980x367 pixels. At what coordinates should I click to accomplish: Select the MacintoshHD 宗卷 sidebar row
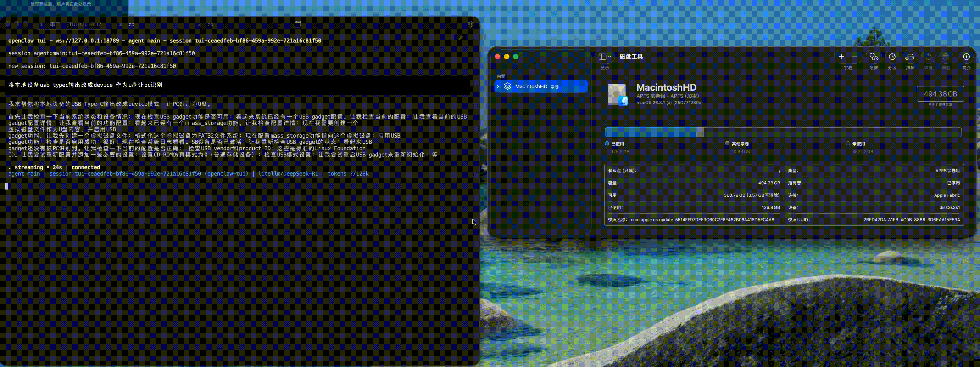coord(540,86)
